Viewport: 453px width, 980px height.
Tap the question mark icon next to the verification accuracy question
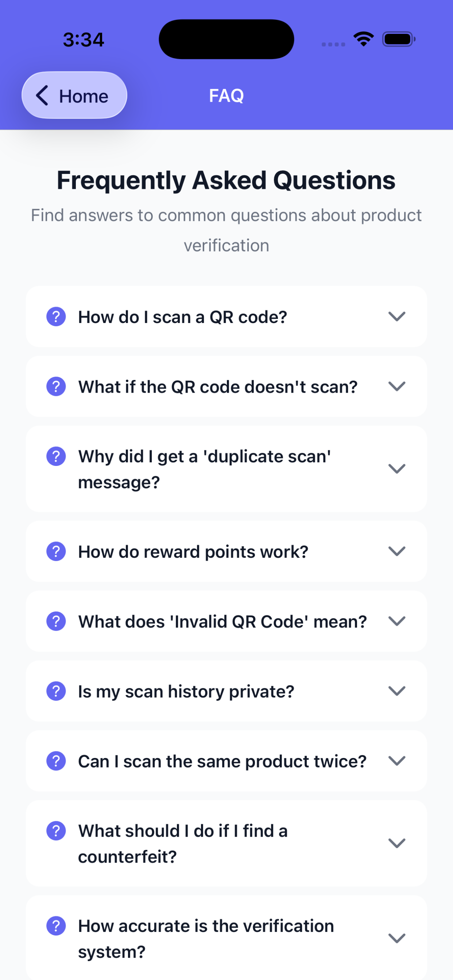click(56, 926)
